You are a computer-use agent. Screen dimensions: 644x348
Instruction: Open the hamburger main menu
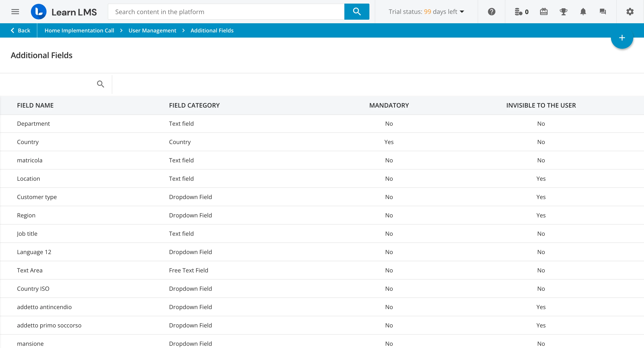[x=15, y=12]
